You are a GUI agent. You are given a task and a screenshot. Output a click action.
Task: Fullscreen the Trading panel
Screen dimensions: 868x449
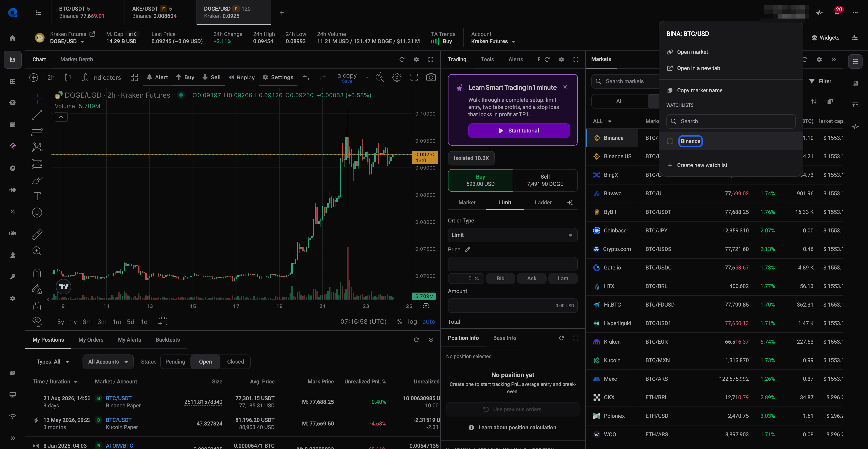click(576, 59)
